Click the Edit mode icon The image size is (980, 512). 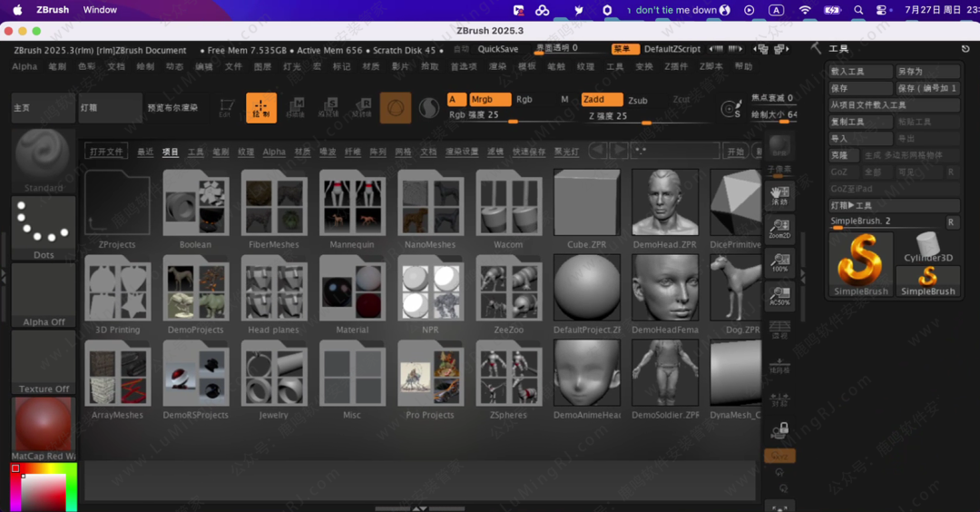point(226,108)
